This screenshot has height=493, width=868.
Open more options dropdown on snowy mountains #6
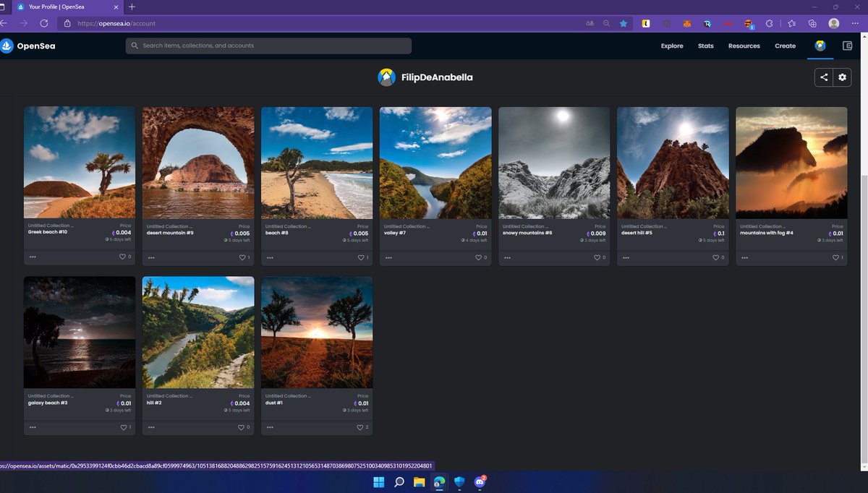click(x=507, y=257)
